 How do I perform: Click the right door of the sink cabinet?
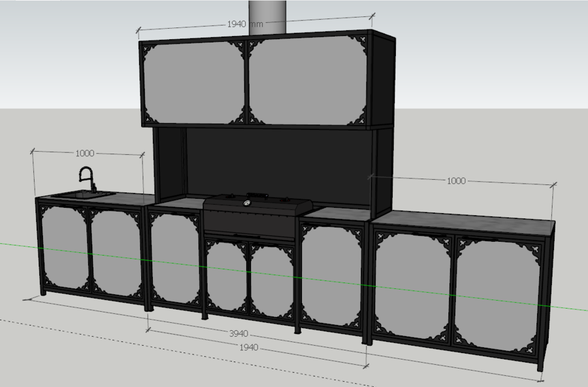(116, 250)
